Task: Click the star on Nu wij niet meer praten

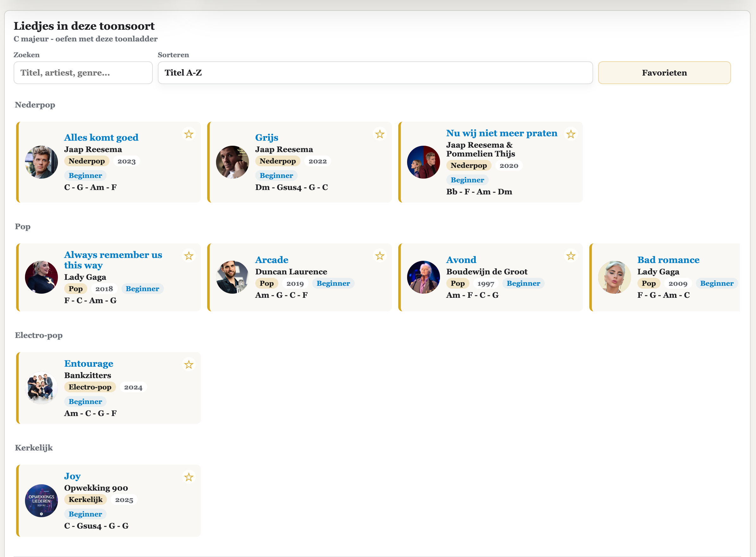Action: pos(570,134)
